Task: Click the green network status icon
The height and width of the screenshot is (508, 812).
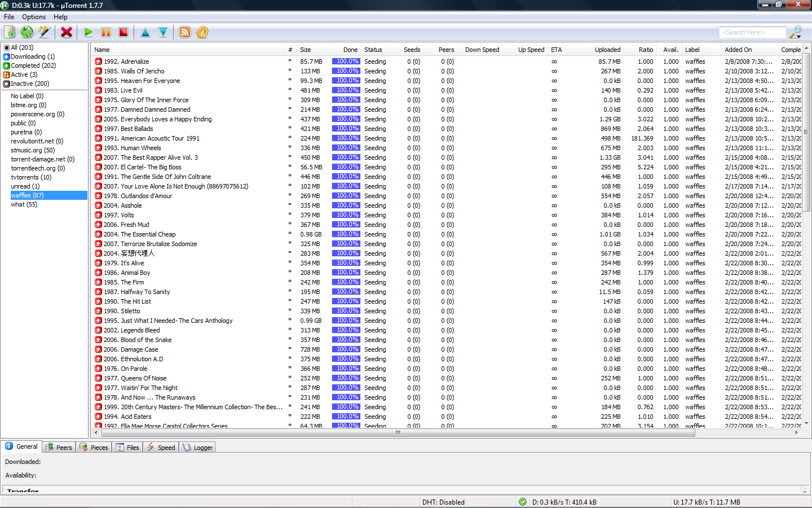Action: tap(523, 502)
